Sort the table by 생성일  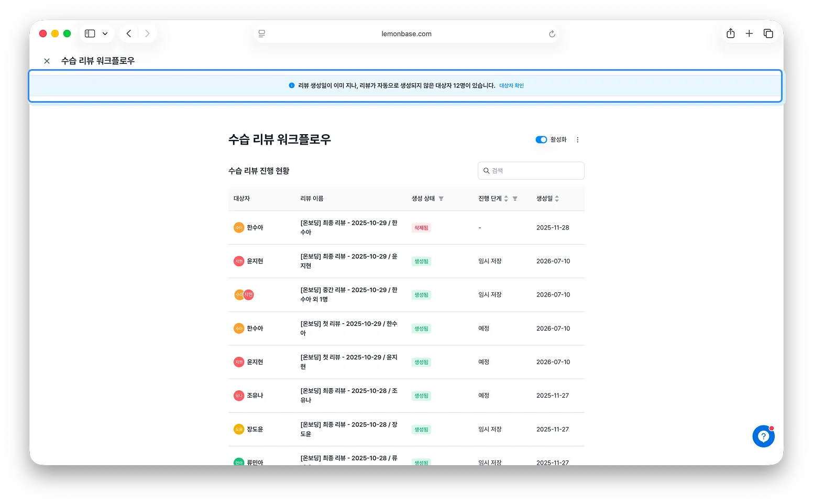(x=557, y=199)
